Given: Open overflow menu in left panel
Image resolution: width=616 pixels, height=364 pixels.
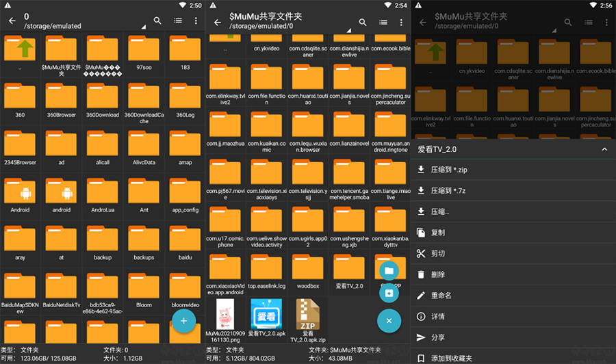Looking at the screenshot, I should click(196, 21).
